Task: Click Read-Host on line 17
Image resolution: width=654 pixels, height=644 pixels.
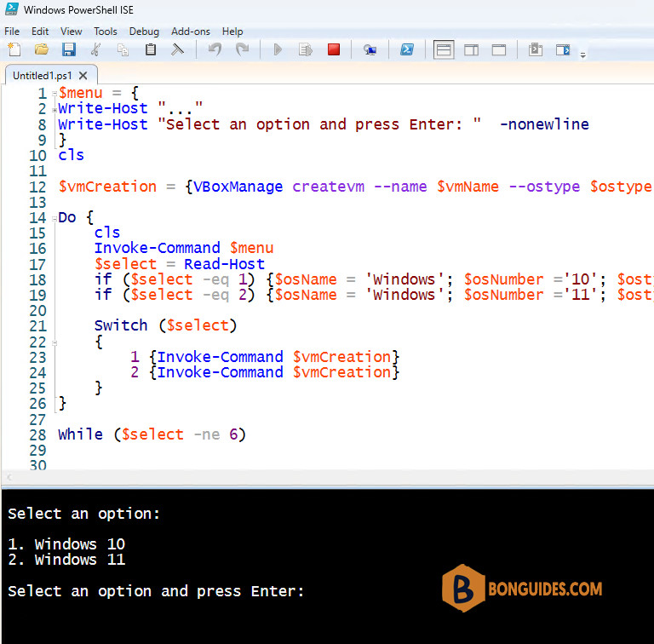Action: pyautogui.click(x=225, y=264)
